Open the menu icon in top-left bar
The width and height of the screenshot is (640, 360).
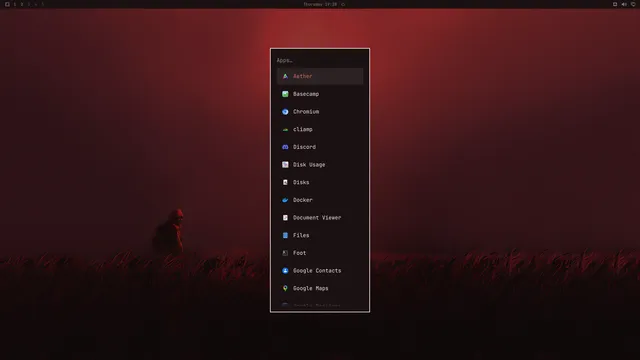7,4
